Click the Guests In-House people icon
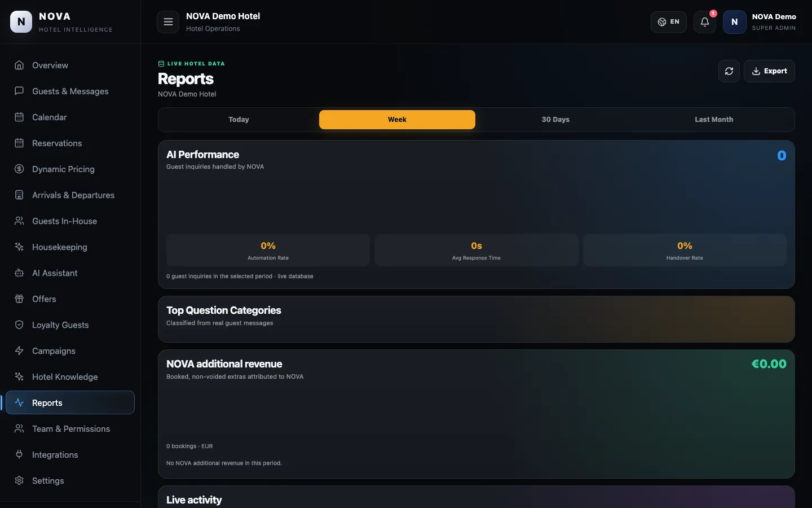Screen dimensions: 812x508 (19, 221)
